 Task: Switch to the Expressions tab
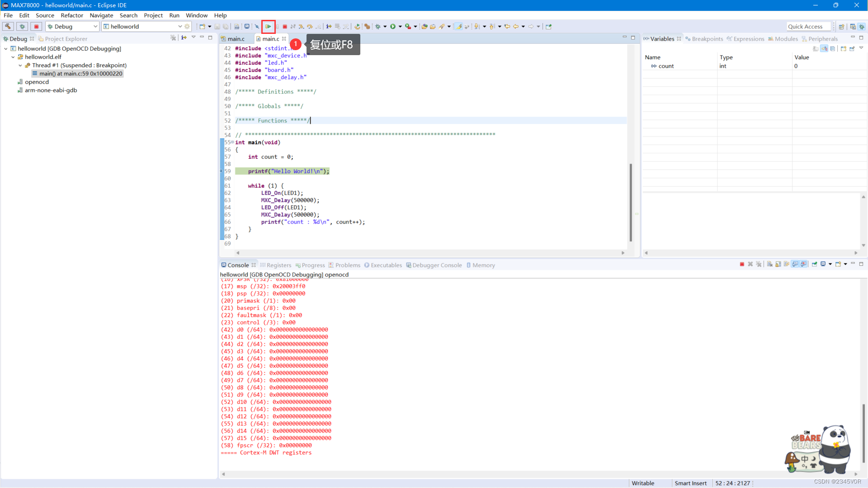(x=745, y=39)
